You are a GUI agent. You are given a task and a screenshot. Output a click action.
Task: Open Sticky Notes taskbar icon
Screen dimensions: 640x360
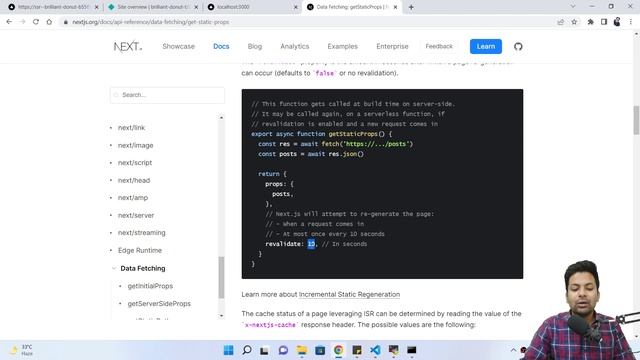click(357, 350)
